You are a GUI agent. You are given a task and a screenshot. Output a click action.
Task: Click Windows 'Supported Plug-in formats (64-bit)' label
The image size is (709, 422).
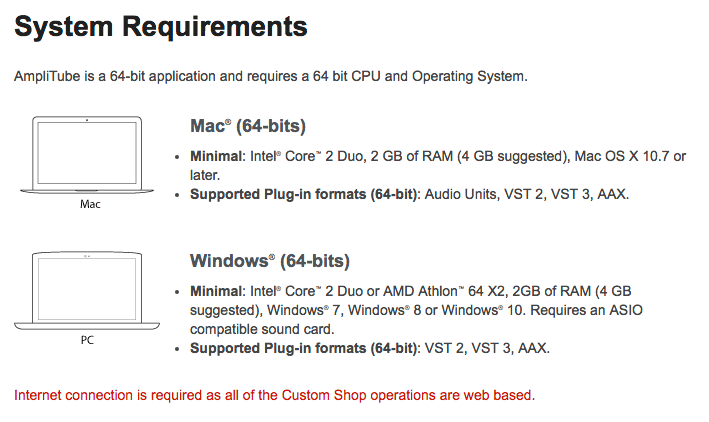[303, 348]
